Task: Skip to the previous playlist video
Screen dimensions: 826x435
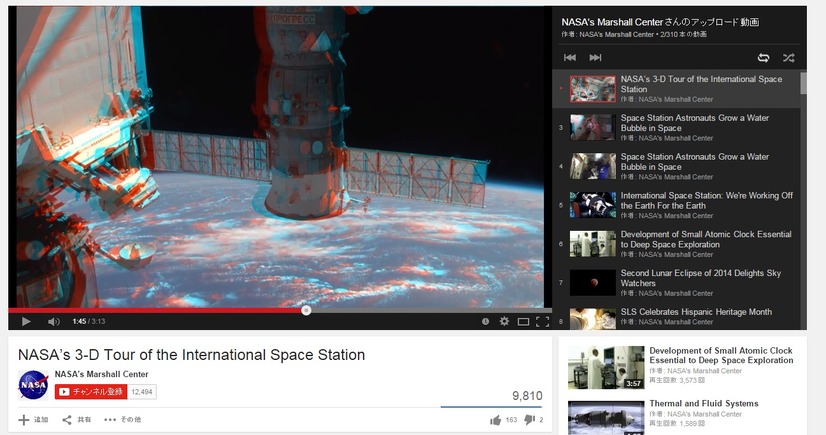Action: (570, 57)
